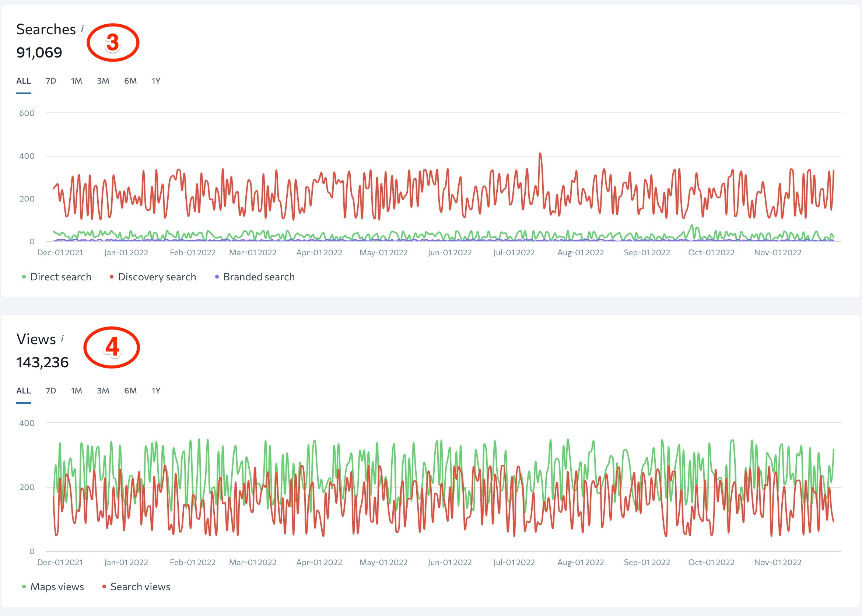Viewport: 862px width, 616px height.
Task: Choose the 3M range for Views
Action: coord(103,391)
